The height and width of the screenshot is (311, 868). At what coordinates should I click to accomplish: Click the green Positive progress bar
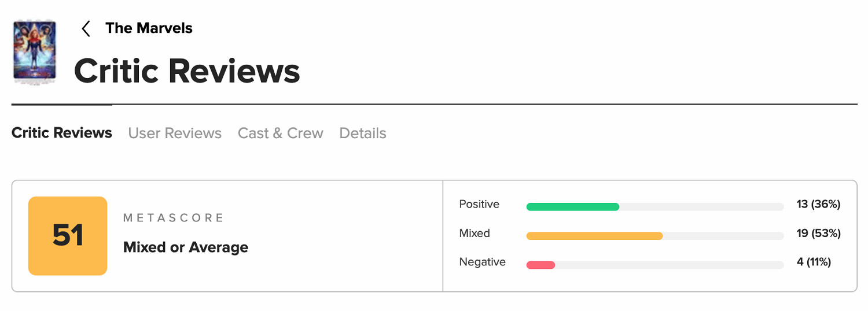pos(572,206)
